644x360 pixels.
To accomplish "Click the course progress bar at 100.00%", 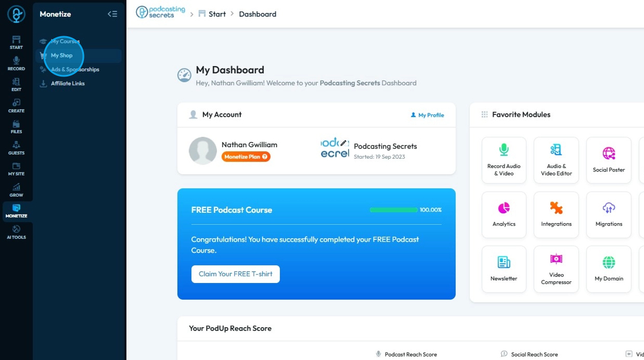I will 393,209.
